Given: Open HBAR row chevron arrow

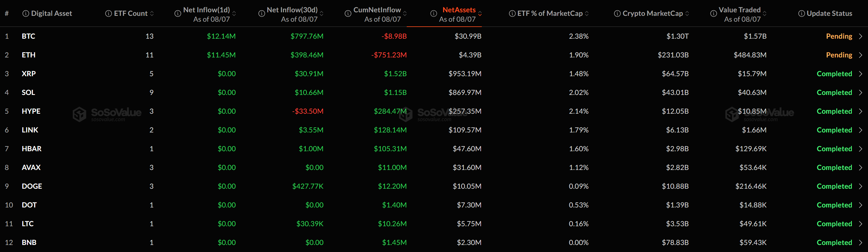Looking at the screenshot, I should 860,149.
